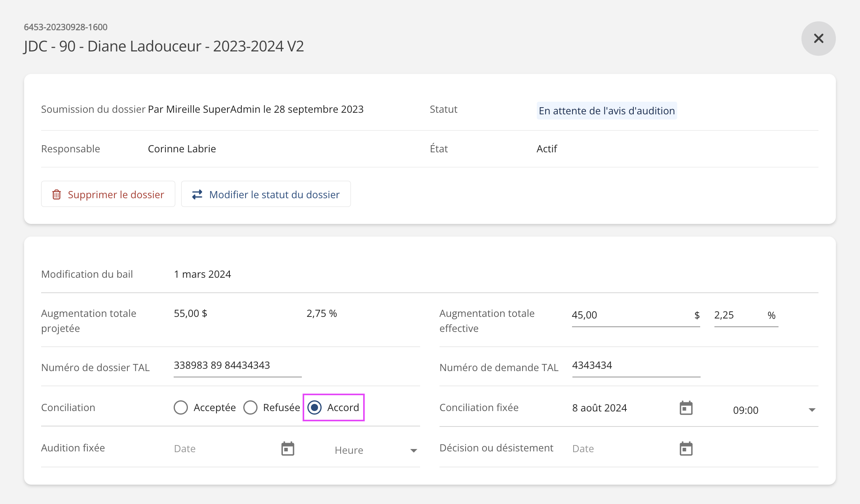Select the Refusée conciliation option

pos(250,407)
